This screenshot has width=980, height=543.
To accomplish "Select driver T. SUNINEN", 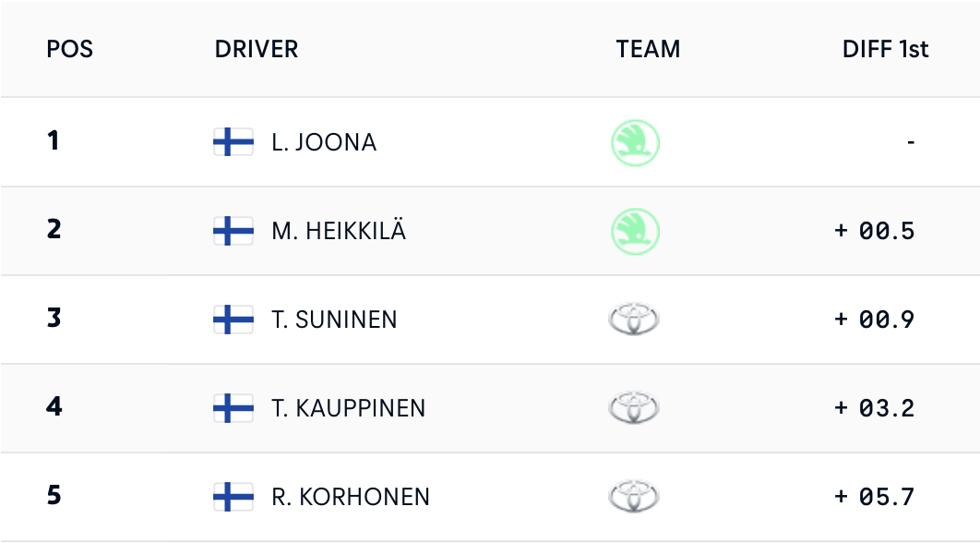I will 334,320.
